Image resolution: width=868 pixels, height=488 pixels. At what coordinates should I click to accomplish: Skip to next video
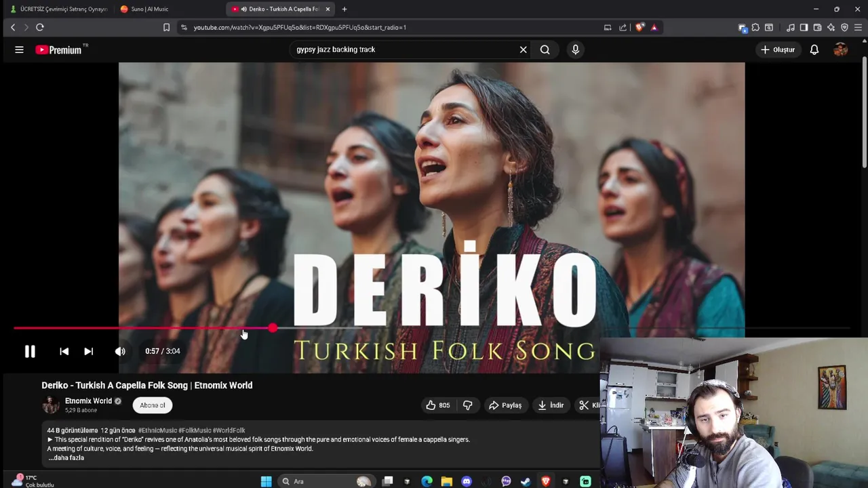[x=88, y=351]
